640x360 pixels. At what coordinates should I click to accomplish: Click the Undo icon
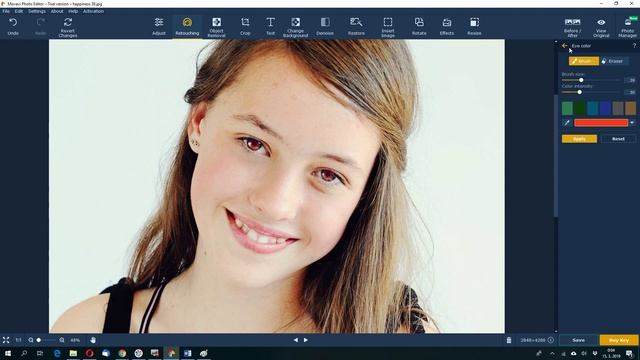tap(13, 22)
